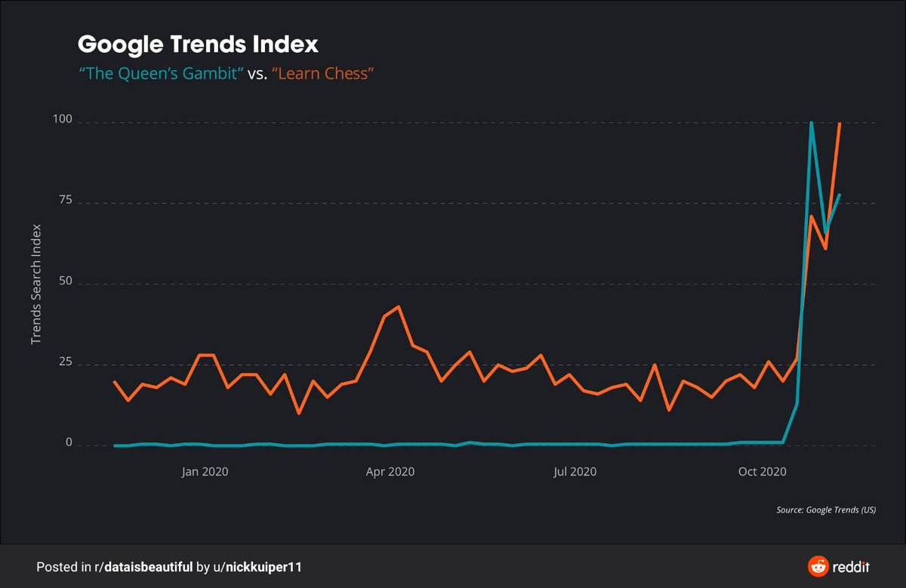Click "The Queen's Gambit" legend label

[161, 74]
